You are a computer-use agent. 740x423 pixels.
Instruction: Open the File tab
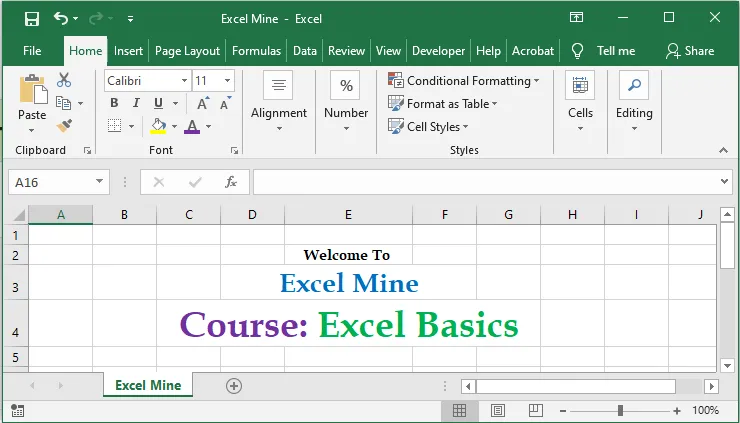pos(32,51)
